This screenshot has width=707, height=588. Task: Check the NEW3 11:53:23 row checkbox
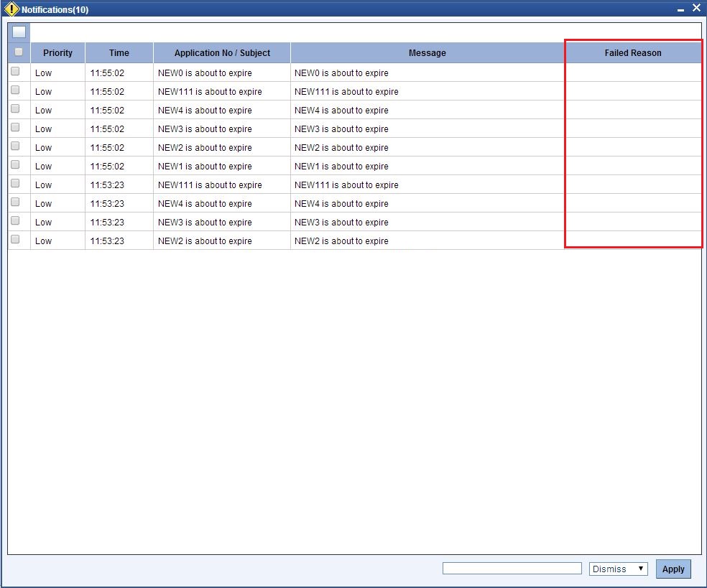pos(15,220)
